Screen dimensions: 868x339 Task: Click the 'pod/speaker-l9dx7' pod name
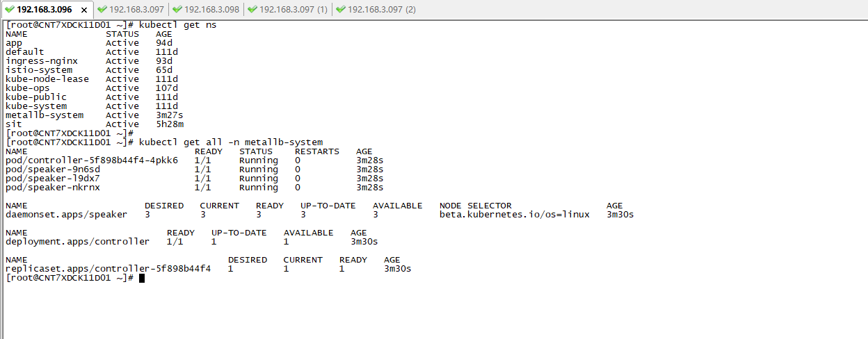point(53,179)
